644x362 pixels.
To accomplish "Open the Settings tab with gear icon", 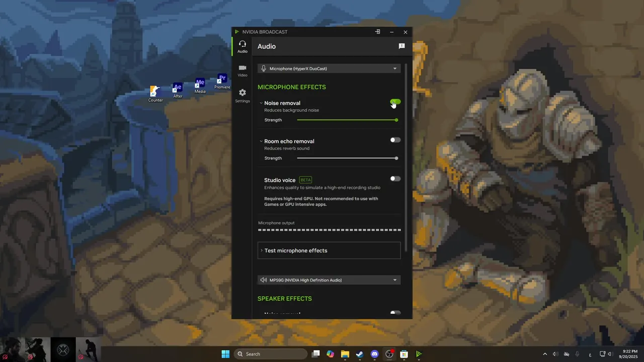I will [x=243, y=96].
